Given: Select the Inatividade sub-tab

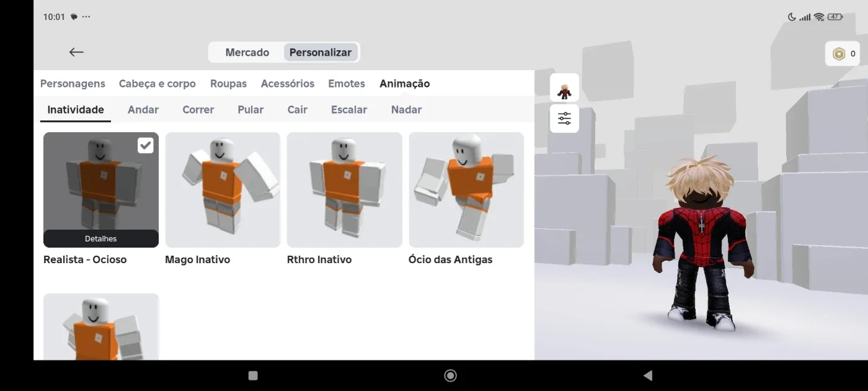Looking at the screenshot, I should pos(76,110).
